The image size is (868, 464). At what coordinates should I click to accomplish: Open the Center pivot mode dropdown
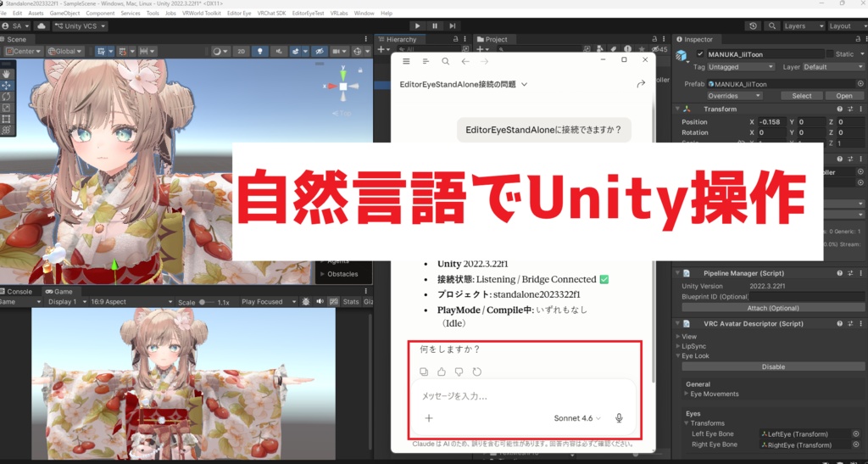coord(23,52)
